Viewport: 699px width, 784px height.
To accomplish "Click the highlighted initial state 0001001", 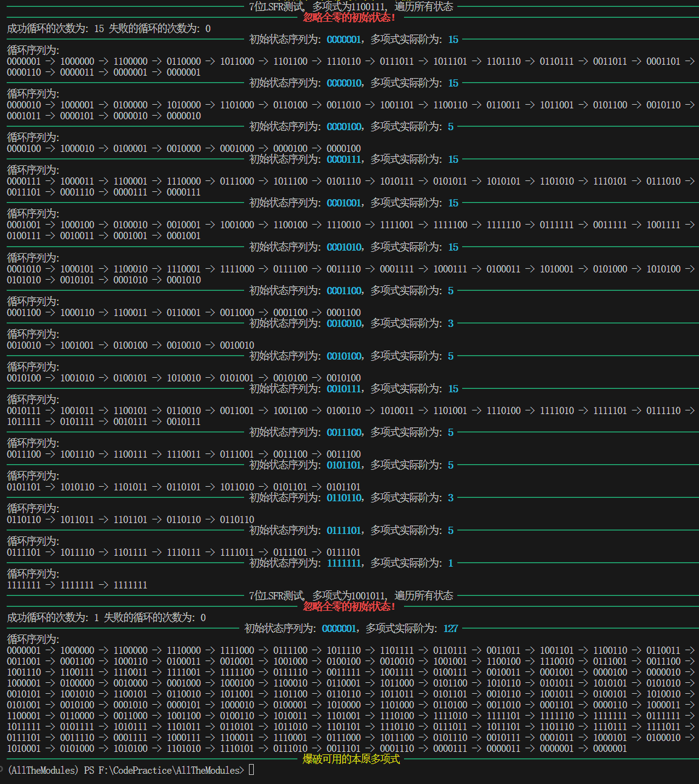I will click(x=344, y=203).
